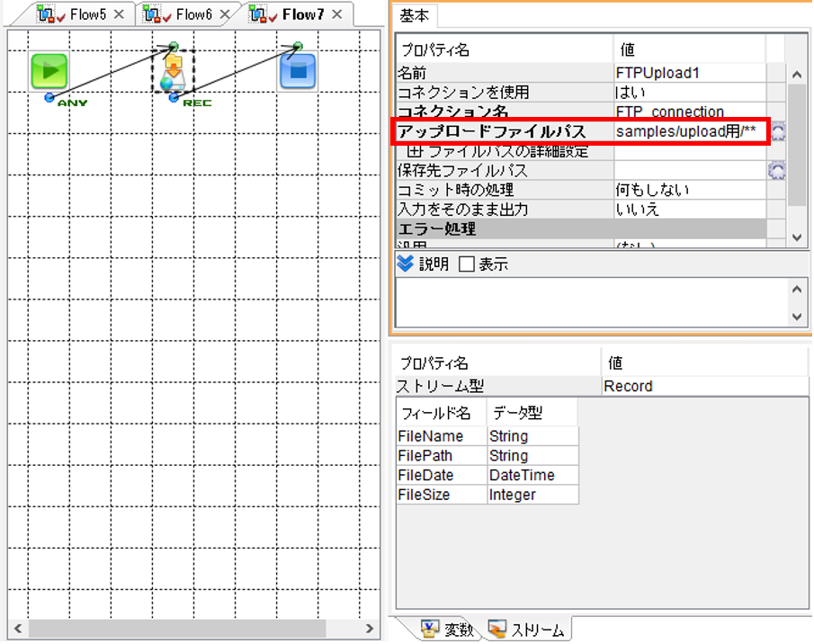Image resolution: width=814 pixels, height=644 pixels.
Task: Change the コネクションを使用 value はい
Action: 689,93
